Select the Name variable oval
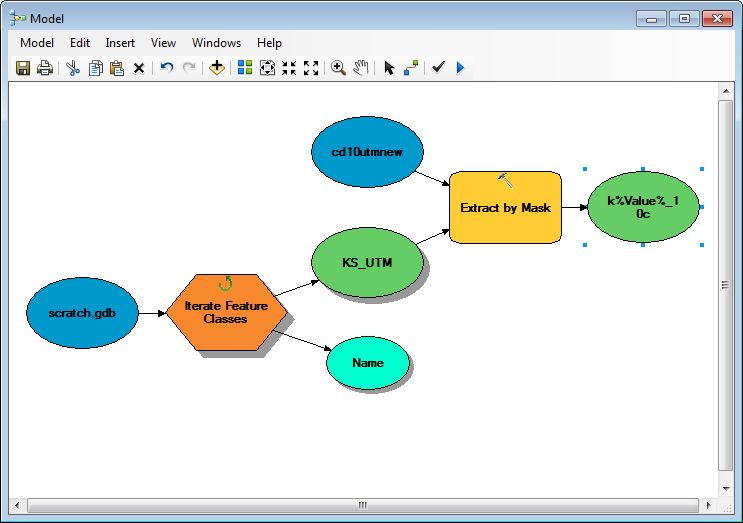This screenshot has height=523, width=743. [x=368, y=363]
